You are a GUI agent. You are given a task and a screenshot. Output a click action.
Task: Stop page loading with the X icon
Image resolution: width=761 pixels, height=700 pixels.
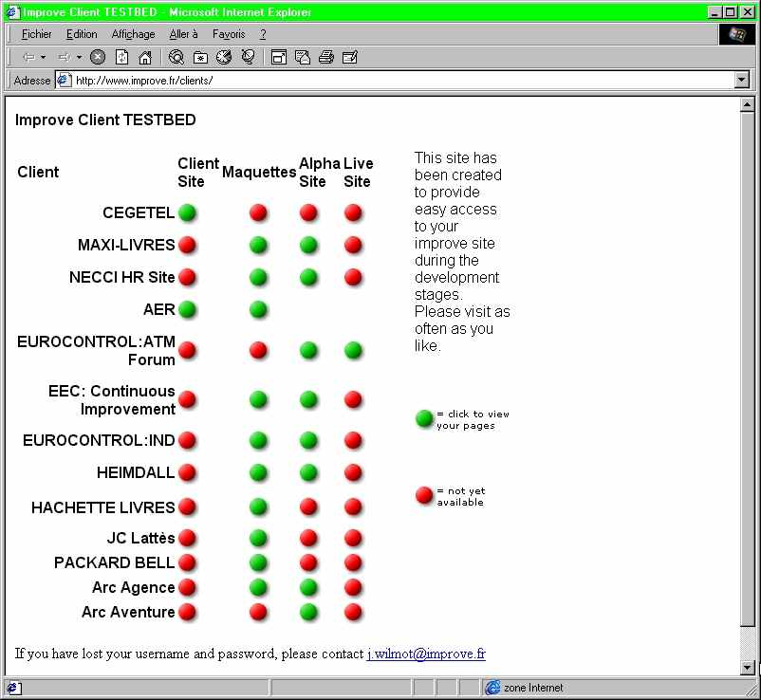coord(98,57)
